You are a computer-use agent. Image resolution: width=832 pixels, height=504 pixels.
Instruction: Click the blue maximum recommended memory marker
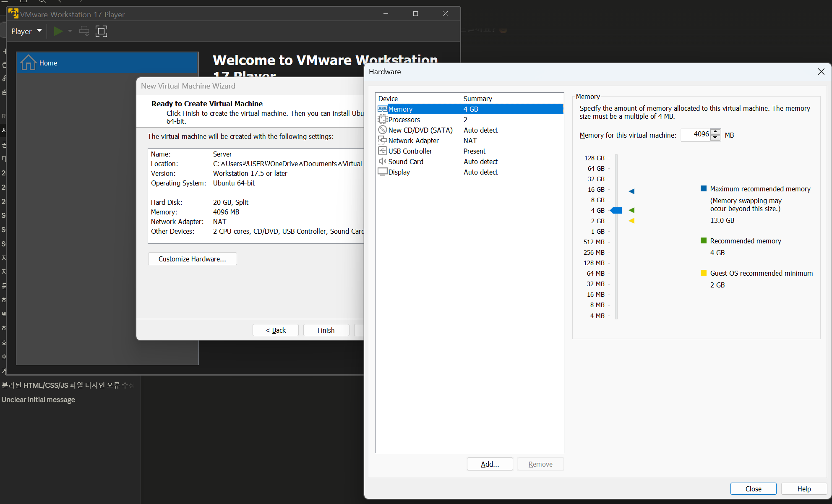click(631, 191)
